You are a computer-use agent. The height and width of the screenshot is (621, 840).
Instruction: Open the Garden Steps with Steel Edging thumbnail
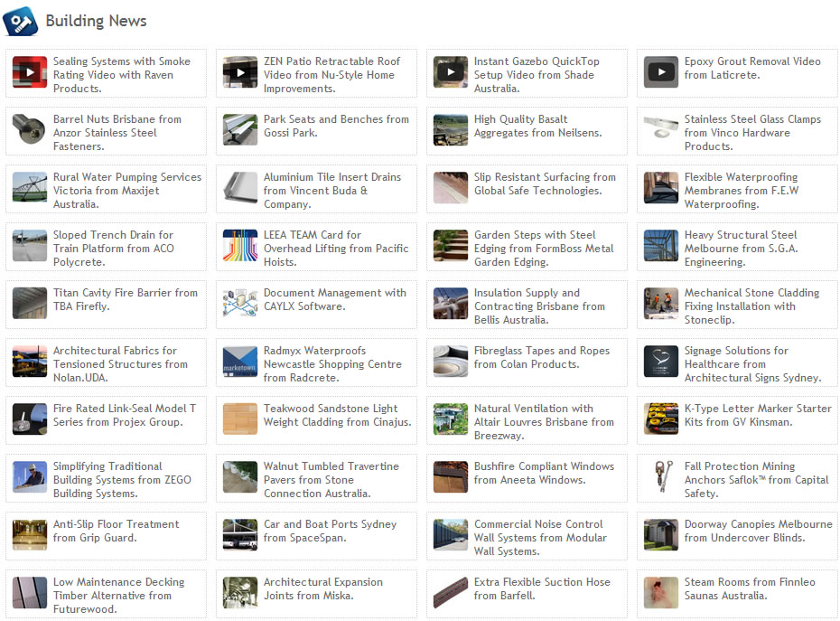point(451,246)
